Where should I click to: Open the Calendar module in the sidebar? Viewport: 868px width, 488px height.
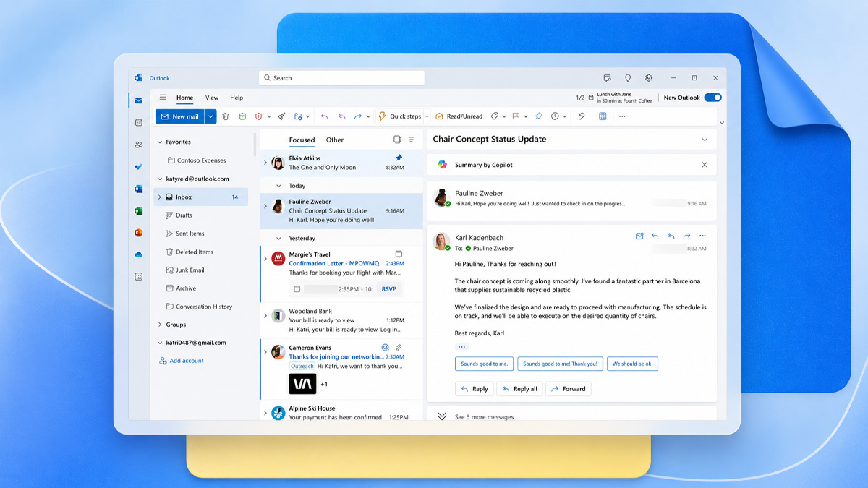point(138,123)
